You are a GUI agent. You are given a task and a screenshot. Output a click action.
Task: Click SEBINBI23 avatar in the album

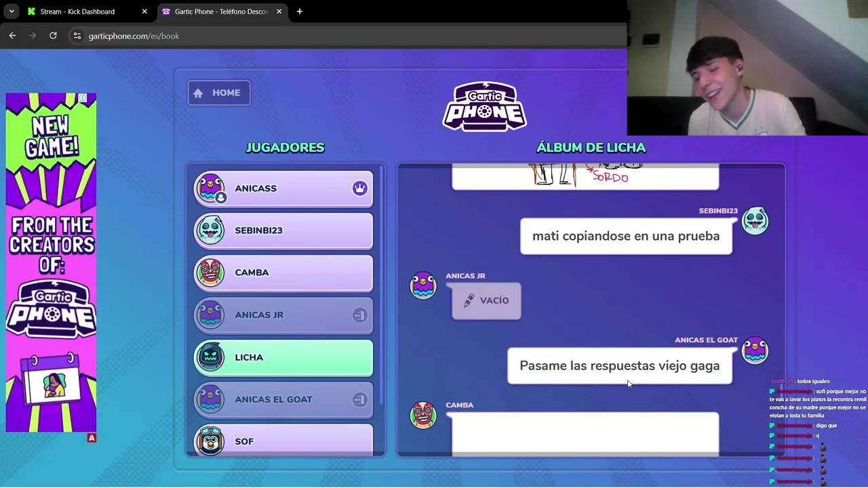point(755,221)
